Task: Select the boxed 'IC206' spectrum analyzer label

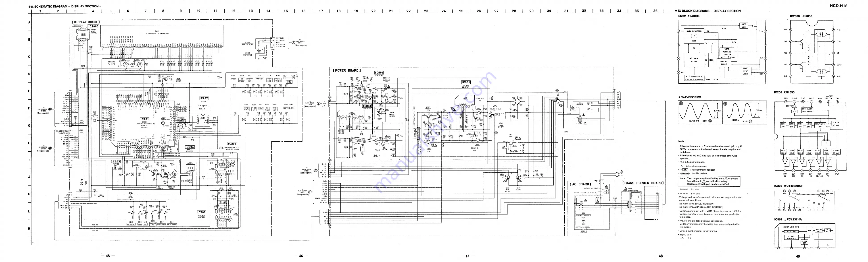Action: pyautogui.click(x=201, y=212)
